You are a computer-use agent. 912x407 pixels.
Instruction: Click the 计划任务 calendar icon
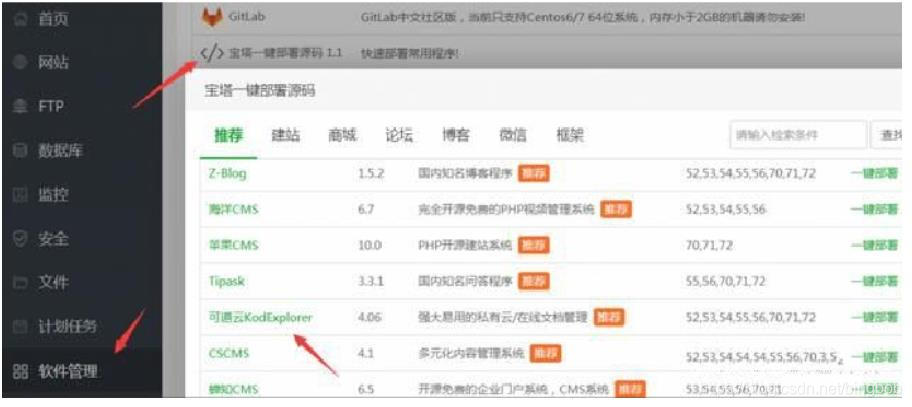coord(20,327)
